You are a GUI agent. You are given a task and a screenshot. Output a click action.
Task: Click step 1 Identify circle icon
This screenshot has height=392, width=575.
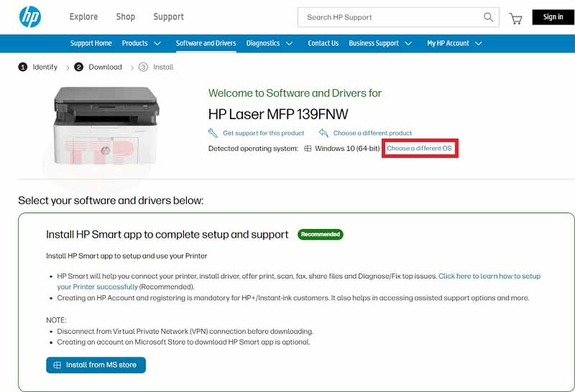pos(23,67)
